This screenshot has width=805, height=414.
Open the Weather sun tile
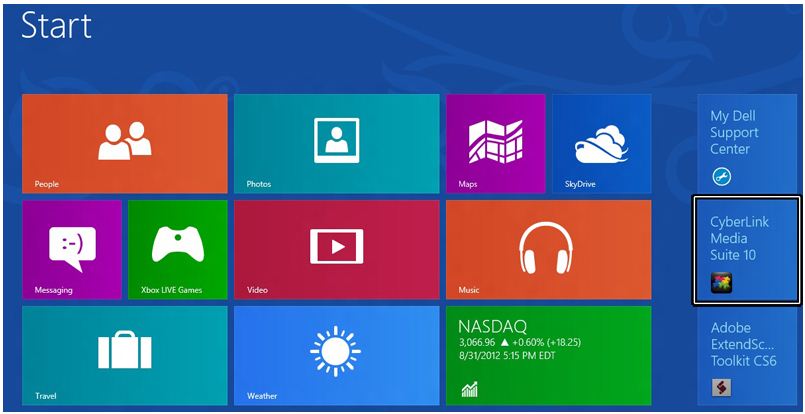click(337, 355)
